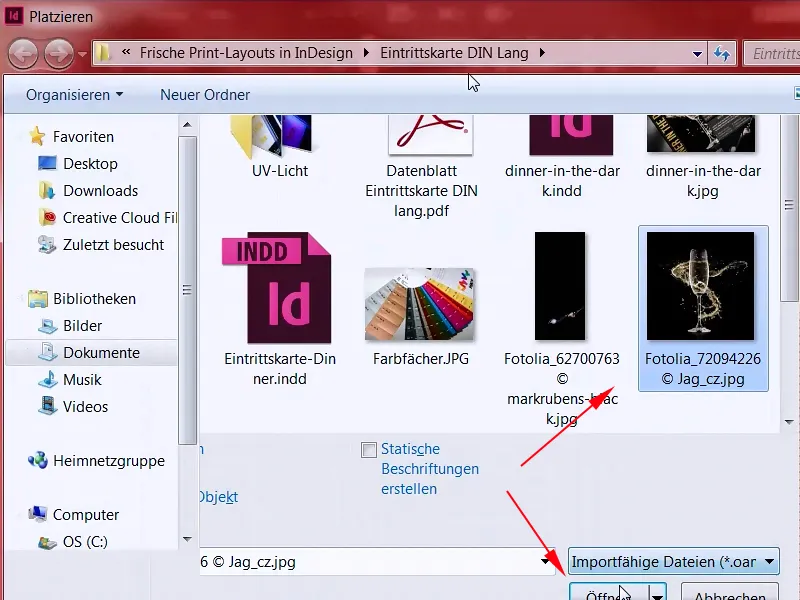Select 'Datenblatt Eintrittskarte DIN lang.pdf' file
The image size is (800, 600).
(x=421, y=167)
